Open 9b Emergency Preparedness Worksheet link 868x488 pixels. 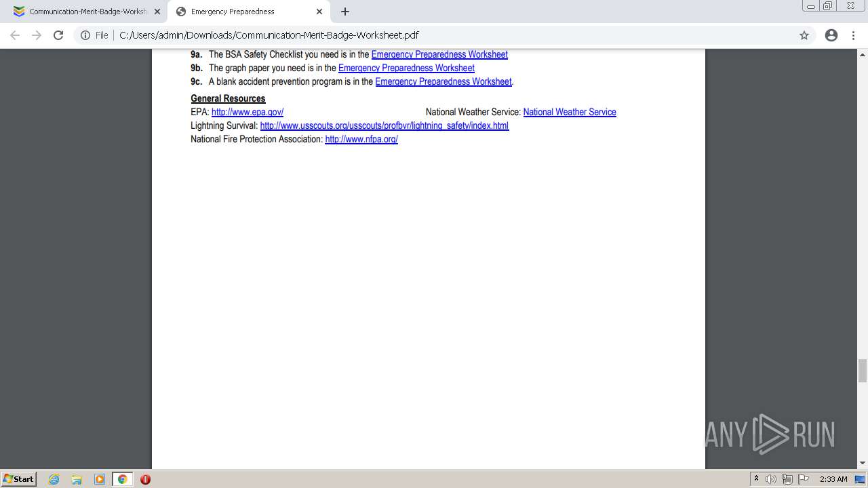pos(406,68)
